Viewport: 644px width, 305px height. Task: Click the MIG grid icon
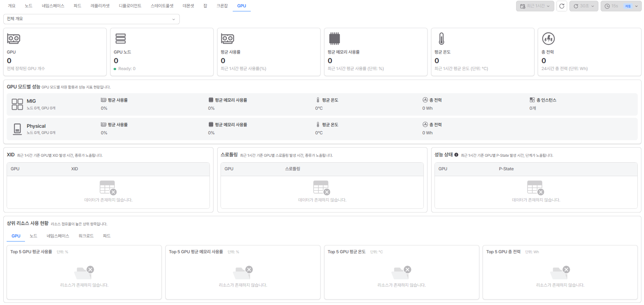coord(17,104)
